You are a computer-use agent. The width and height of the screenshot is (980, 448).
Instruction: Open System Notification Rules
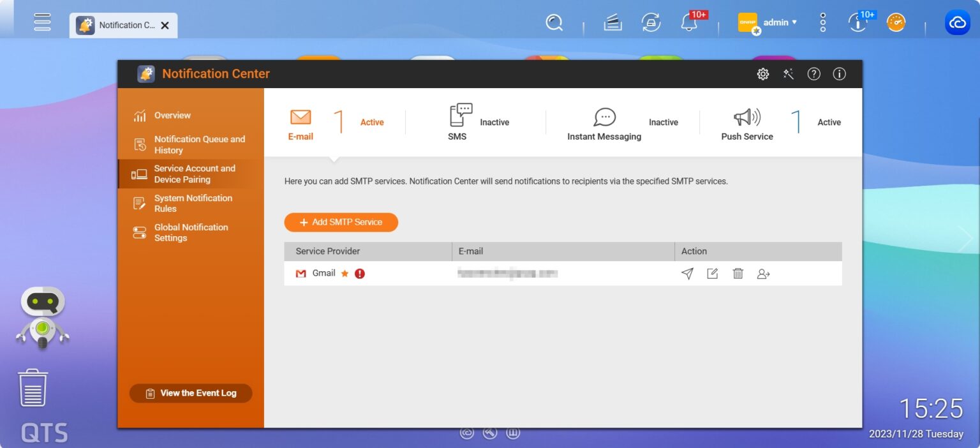pyautogui.click(x=193, y=203)
